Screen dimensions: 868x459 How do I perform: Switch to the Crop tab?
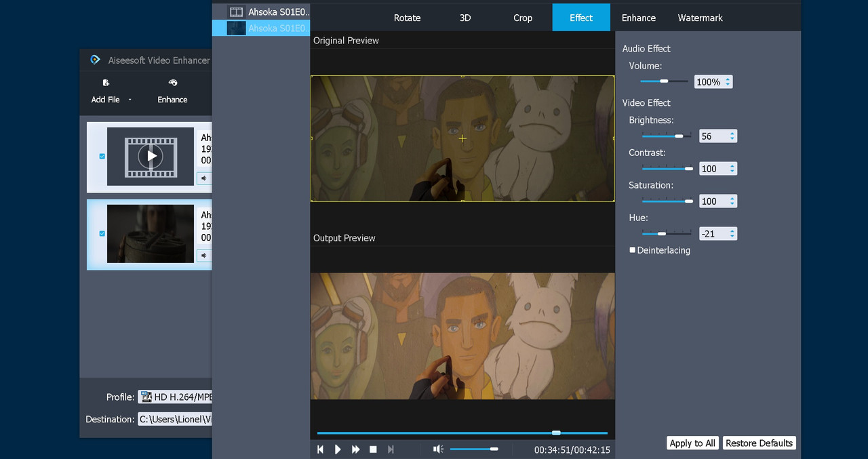tap(523, 18)
